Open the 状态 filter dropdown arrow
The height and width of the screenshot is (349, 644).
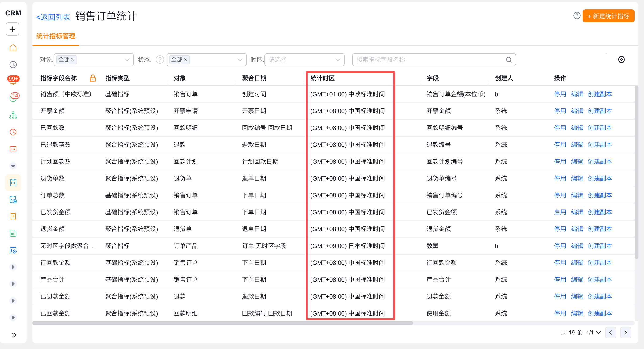click(x=240, y=60)
